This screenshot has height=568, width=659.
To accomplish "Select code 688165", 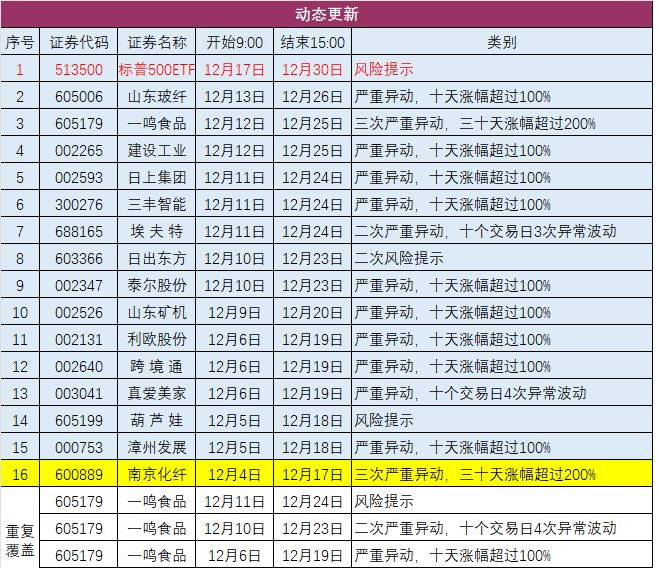I will click(79, 231).
